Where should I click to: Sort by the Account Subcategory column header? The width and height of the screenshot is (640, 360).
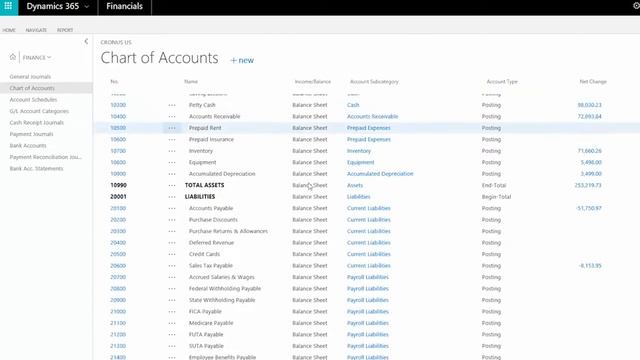pyautogui.click(x=374, y=82)
